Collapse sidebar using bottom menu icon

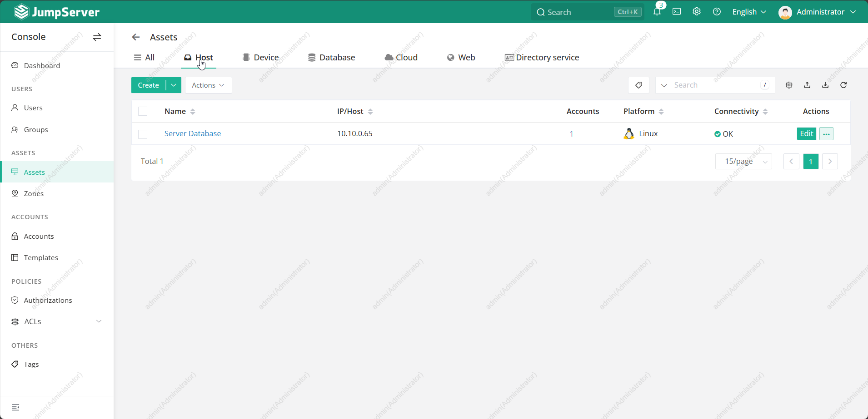[15, 407]
